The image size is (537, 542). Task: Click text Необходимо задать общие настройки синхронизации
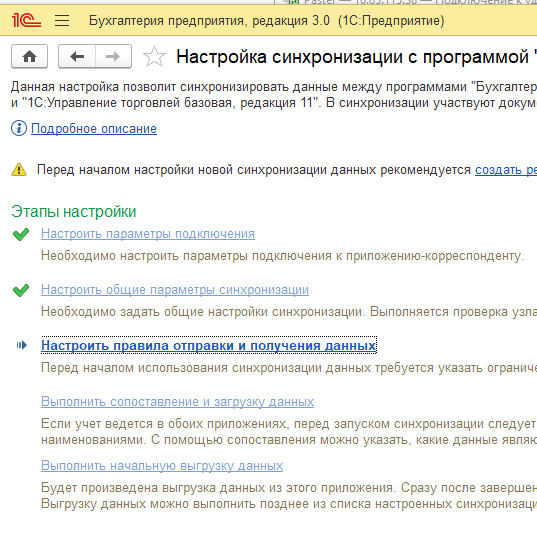click(x=202, y=312)
